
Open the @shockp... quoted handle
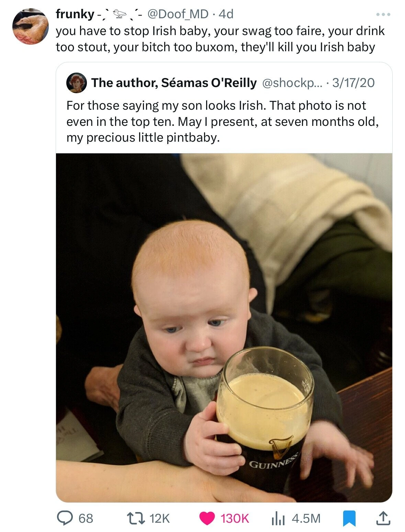click(x=291, y=83)
